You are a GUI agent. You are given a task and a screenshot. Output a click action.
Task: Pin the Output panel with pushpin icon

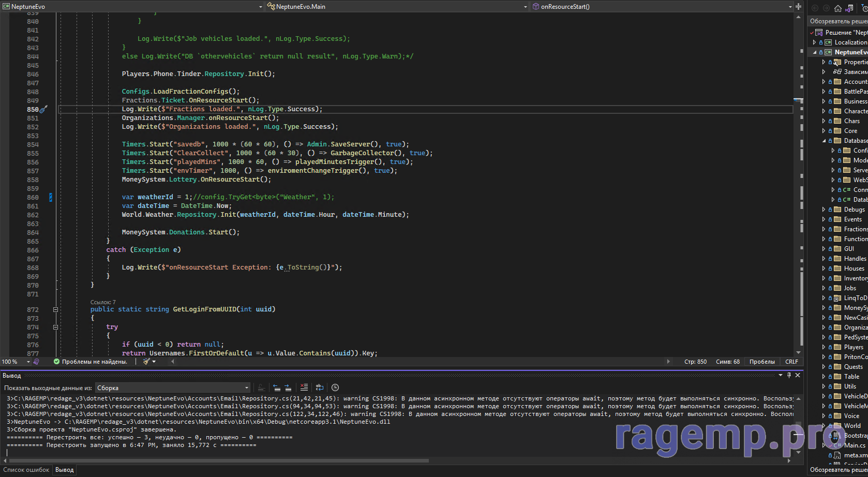click(789, 375)
